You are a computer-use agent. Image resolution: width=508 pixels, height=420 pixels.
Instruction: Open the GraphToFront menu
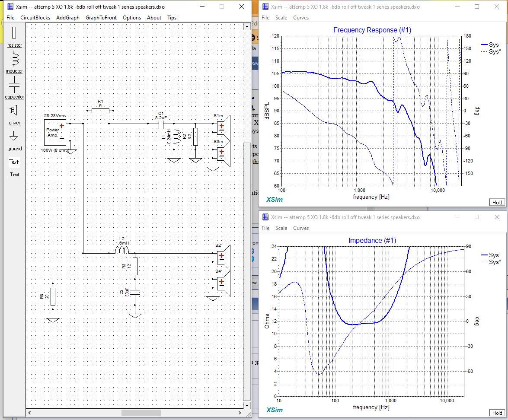(x=101, y=17)
